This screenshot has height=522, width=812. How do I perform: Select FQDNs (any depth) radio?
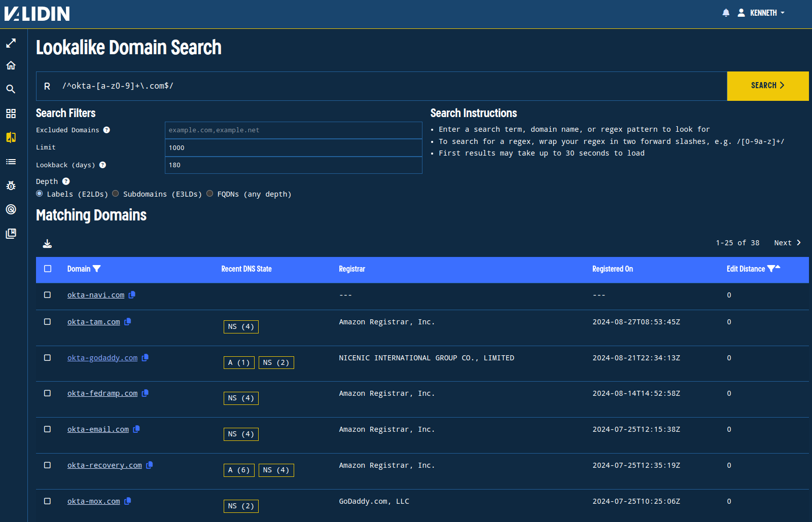209,194
